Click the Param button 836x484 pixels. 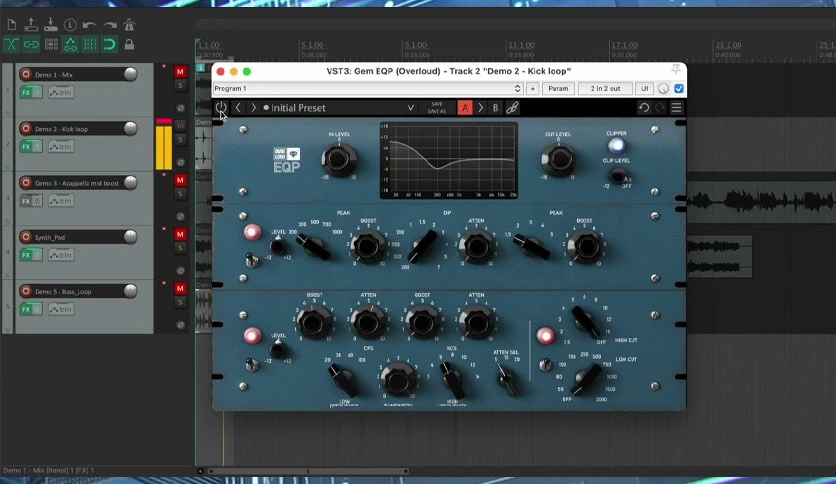(558, 88)
